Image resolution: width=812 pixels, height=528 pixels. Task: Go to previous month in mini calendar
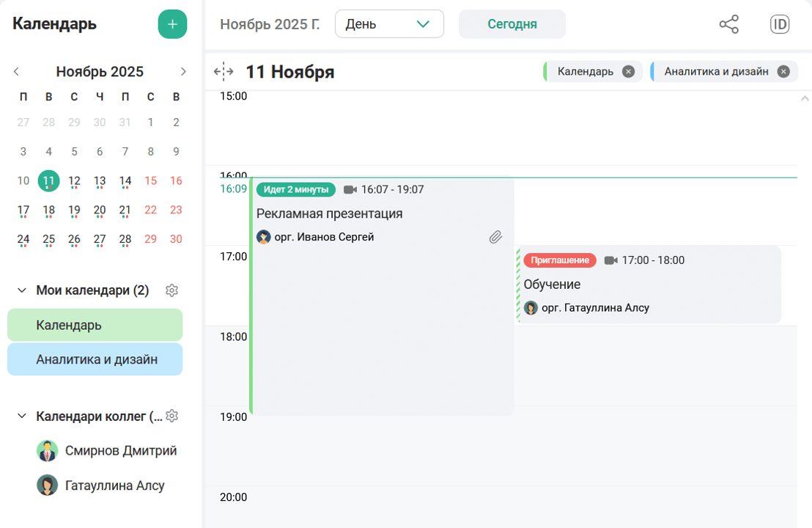(17, 72)
